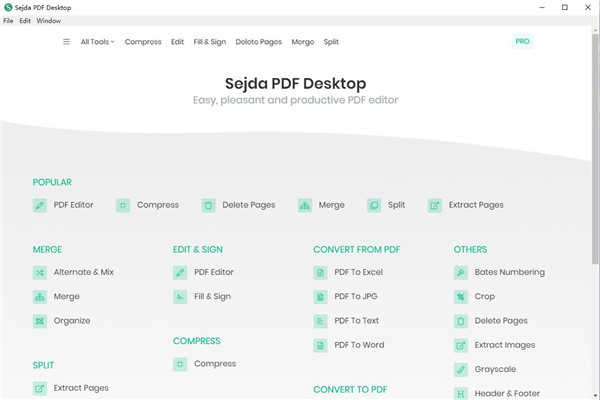Click the Alternate & Mix icon
The height and width of the screenshot is (400, 600).
(x=40, y=273)
